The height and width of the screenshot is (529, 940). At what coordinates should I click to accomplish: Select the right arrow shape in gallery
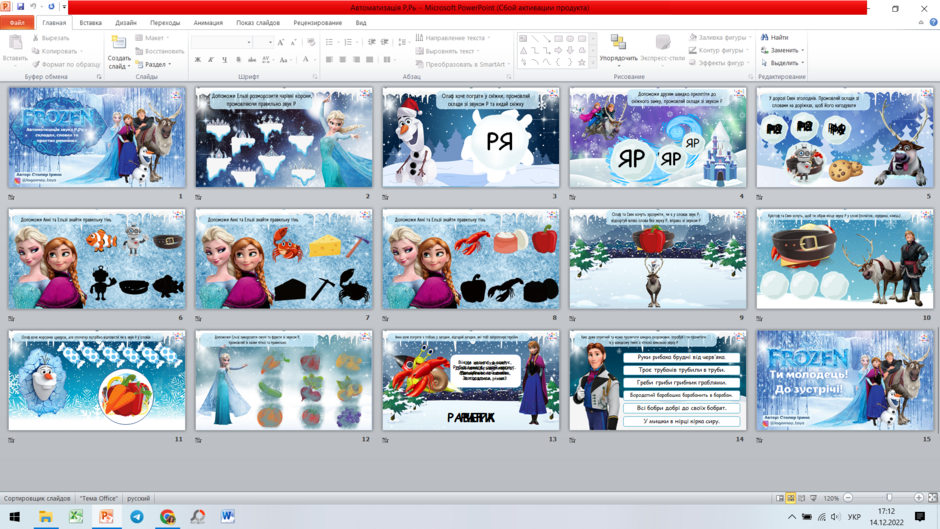558,50
